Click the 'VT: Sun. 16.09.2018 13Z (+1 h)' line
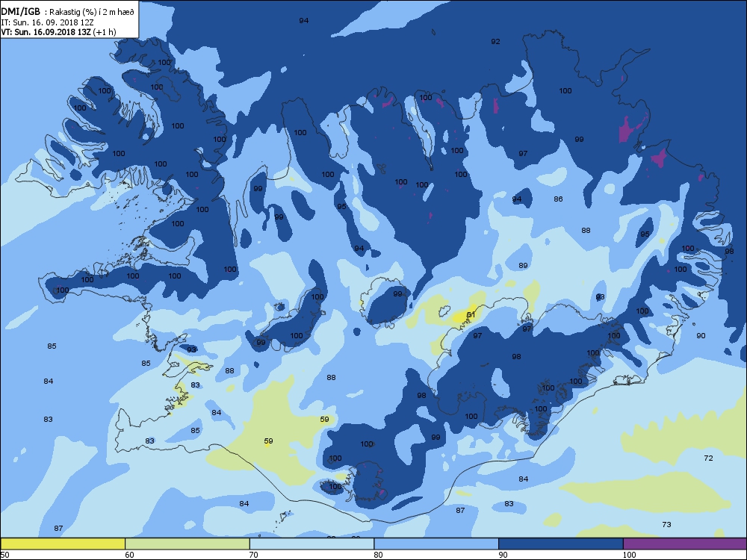 58,32
